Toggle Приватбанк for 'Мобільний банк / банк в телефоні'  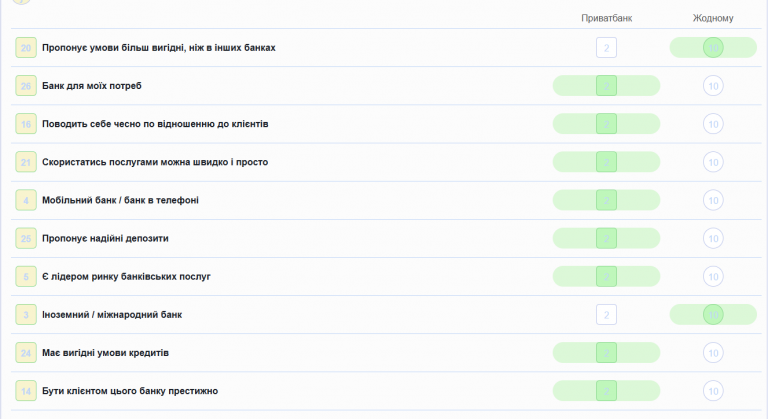click(x=606, y=200)
